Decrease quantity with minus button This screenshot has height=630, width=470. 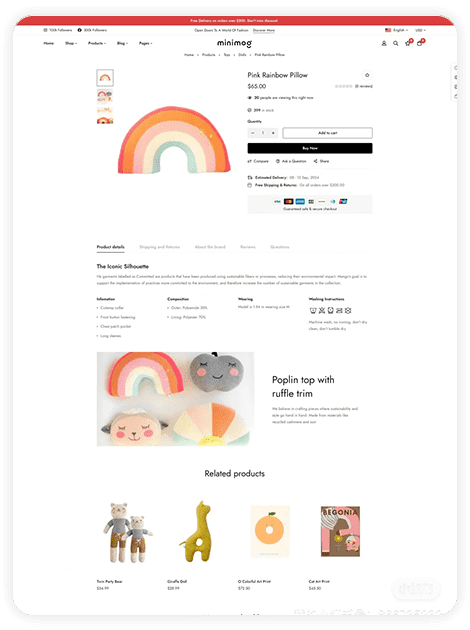pyautogui.click(x=253, y=133)
